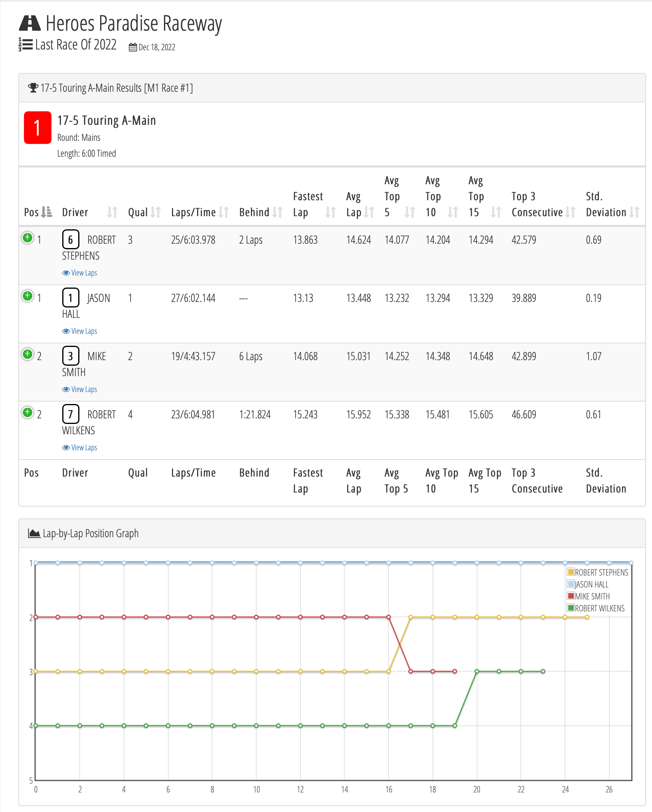Click the calendar icon next to Dec 18, 2022
The image size is (652, 812).
[132, 47]
